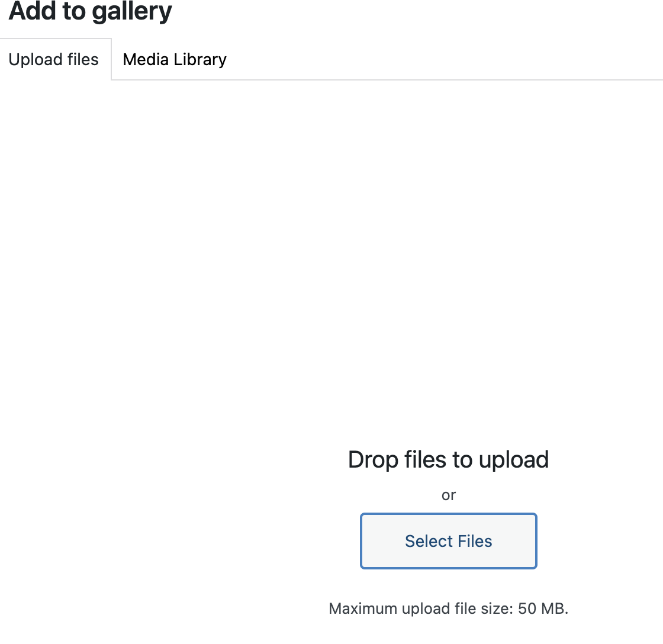
Task: Click the 'Drop files to upload' text
Action: 448,460
